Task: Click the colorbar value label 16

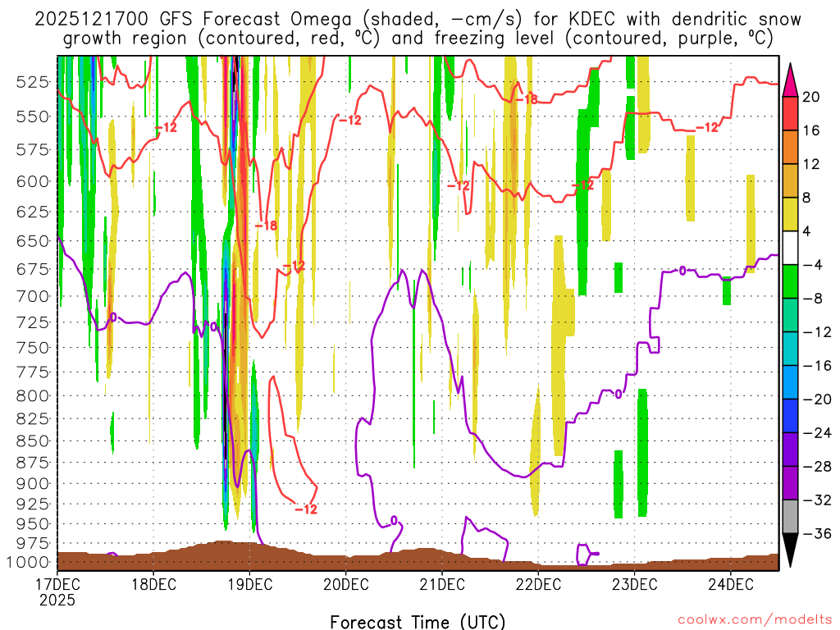Action: point(811,130)
